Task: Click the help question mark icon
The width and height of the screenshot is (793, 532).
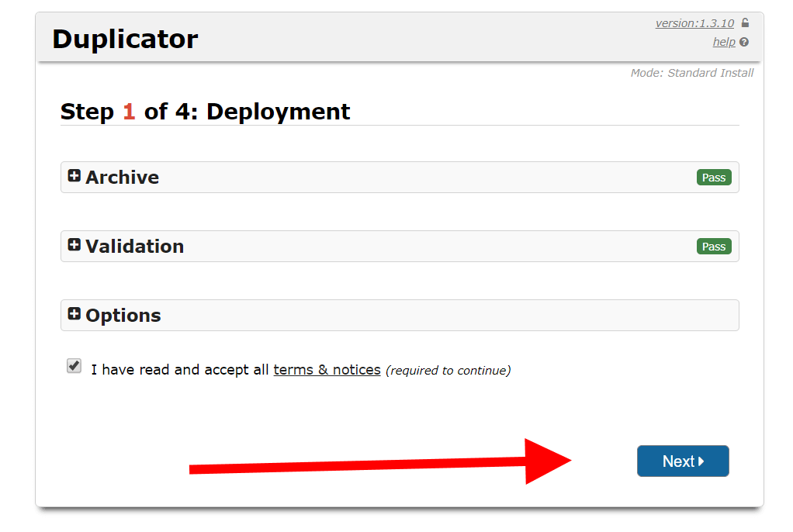Action: pos(743,42)
